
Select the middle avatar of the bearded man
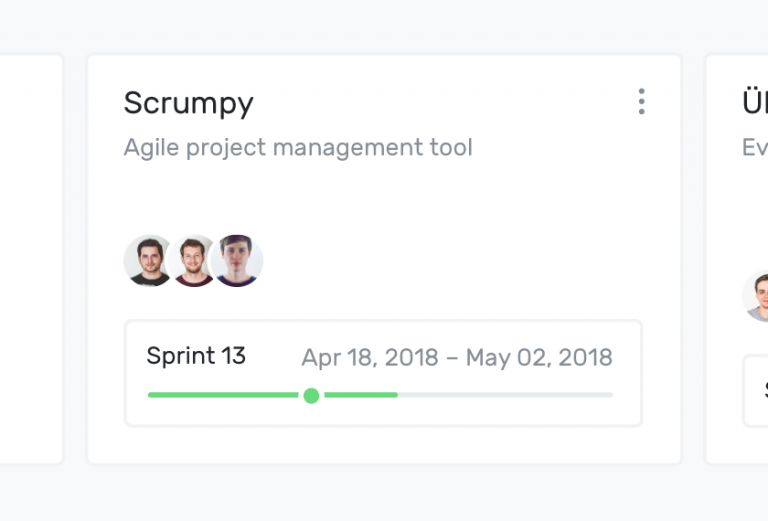click(x=192, y=260)
